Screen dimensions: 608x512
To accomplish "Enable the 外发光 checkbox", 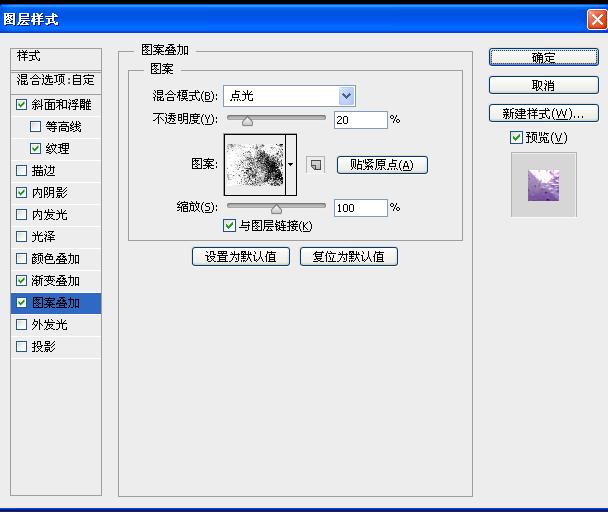I will pyautogui.click(x=22, y=325).
